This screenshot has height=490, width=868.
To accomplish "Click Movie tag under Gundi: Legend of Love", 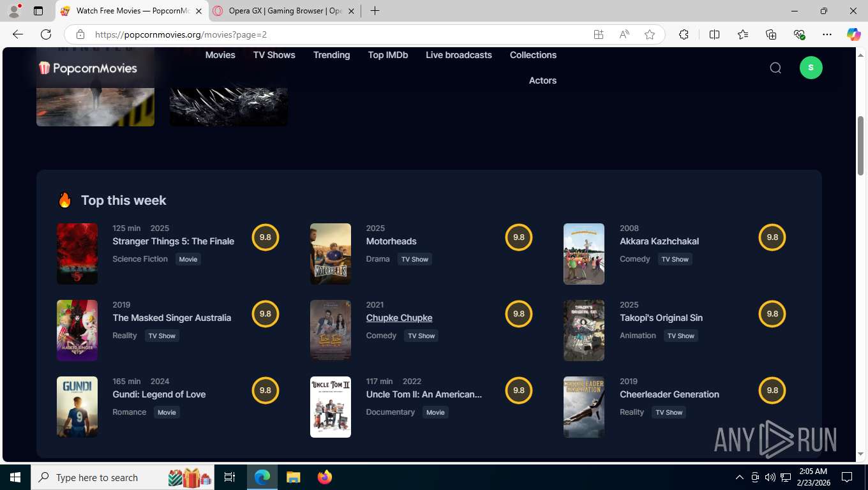I will 167,412.
